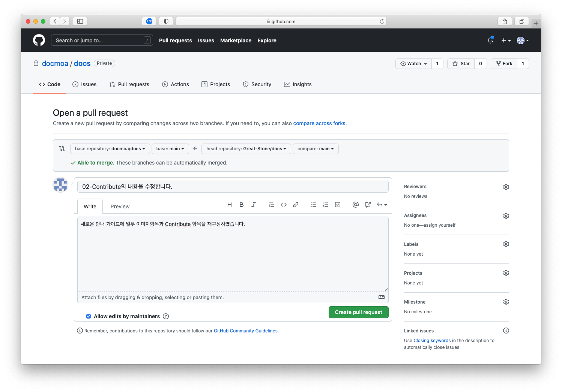Star the repository

tap(461, 64)
